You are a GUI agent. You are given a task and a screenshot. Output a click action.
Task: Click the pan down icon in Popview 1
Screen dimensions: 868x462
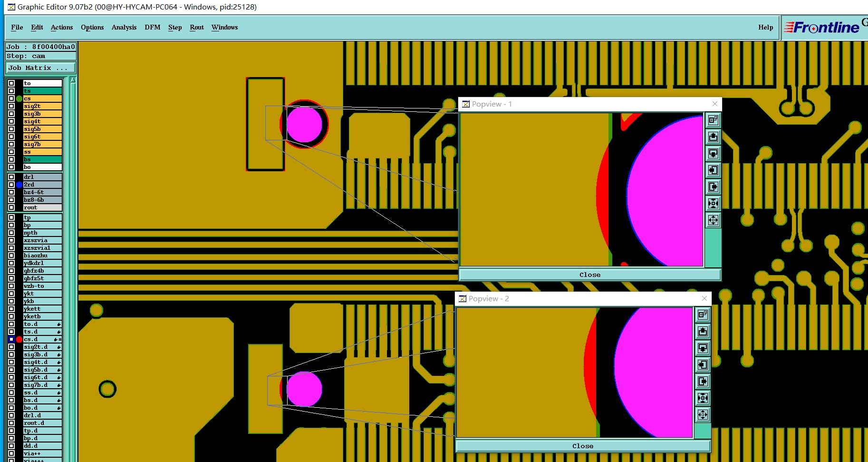713,154
